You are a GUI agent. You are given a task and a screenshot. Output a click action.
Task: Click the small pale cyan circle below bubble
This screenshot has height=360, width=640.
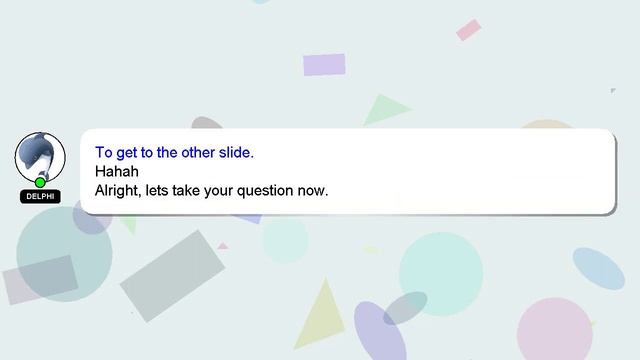[x=285, y=240]
